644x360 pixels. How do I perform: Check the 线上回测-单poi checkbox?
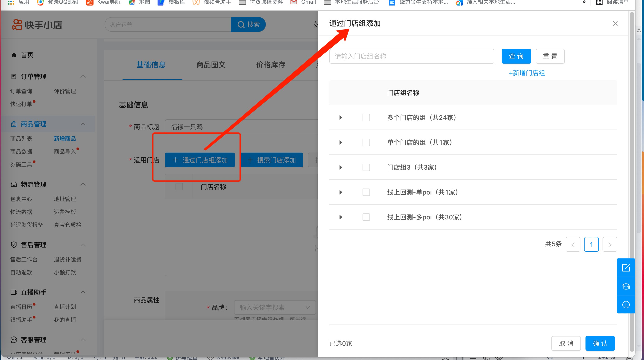(366, 192)
